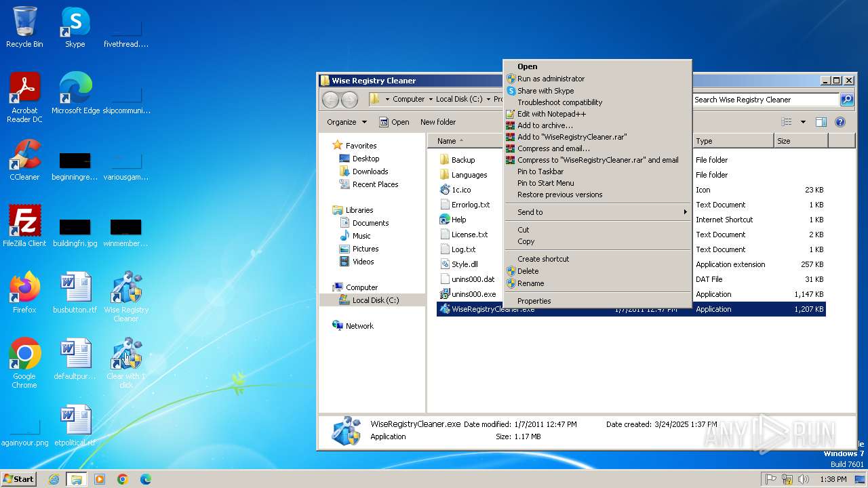
Task: Expand the Send to submenu
Action: click(597, 212)
